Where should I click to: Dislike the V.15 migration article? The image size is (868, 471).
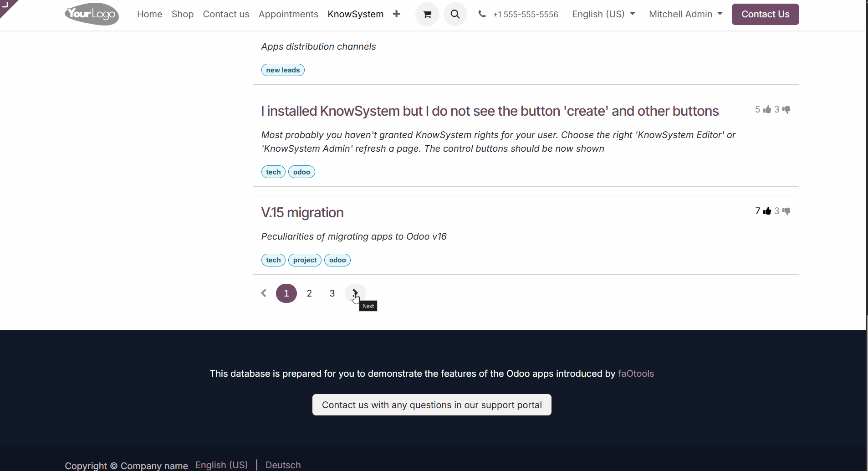point(786,211)
